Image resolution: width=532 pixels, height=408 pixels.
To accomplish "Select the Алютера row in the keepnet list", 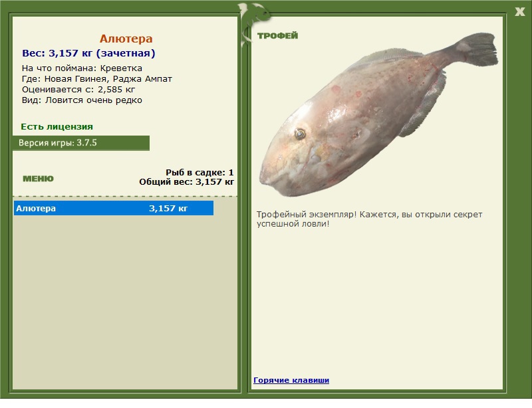I will coord(114,208).
